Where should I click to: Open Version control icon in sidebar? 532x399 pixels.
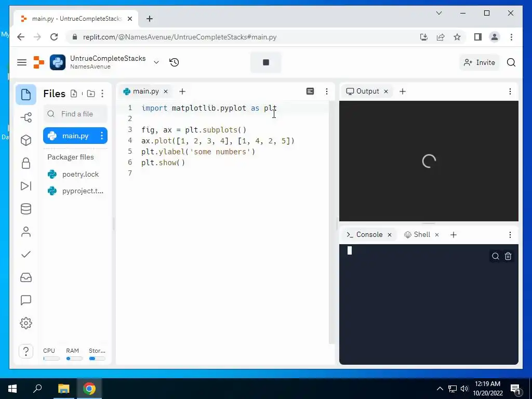coord(26,117)
